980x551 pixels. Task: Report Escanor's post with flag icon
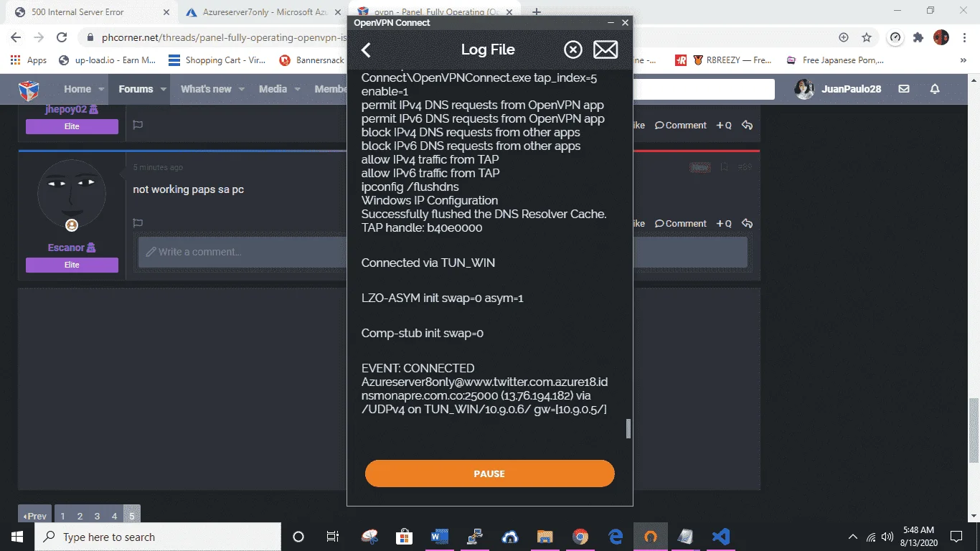pos(138,223)
